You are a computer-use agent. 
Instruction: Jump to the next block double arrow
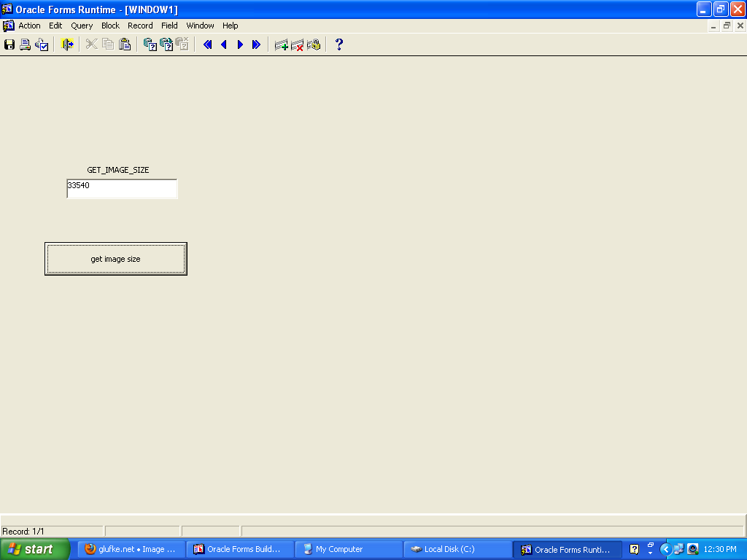[x=256, y=44]
